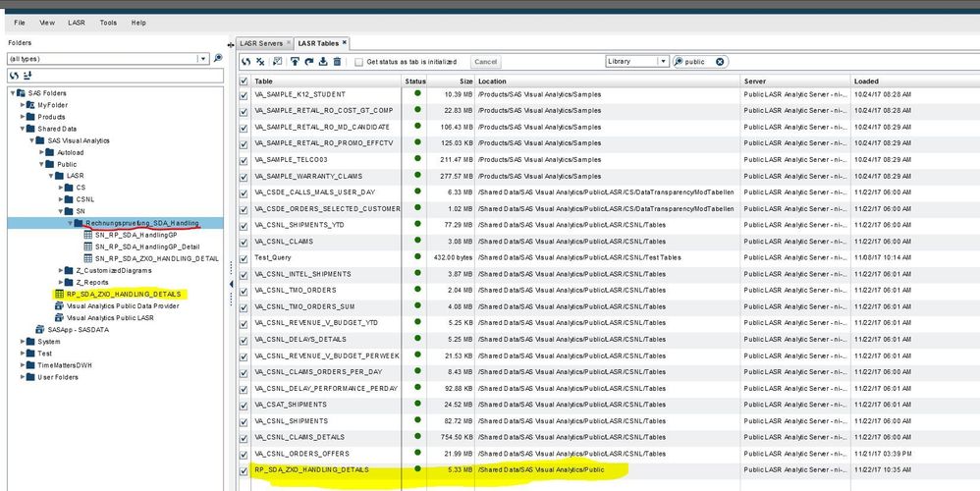Close the LASR Servers tab

tap(289, 44)
